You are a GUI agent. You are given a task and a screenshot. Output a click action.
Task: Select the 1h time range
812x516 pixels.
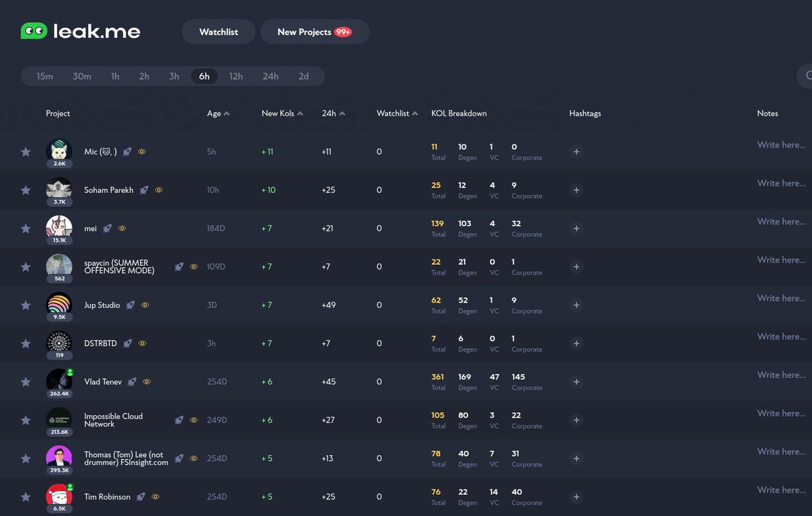tap(115, 77)
